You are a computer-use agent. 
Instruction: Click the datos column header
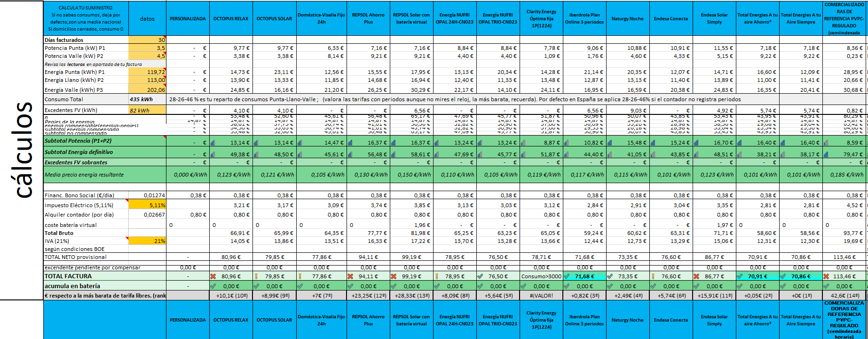pos(147,19)
